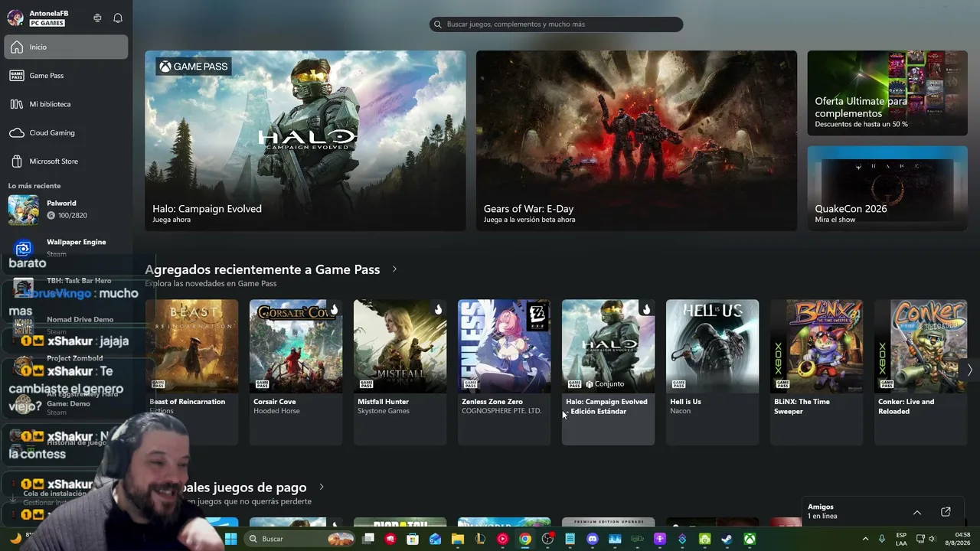Image resolution: width=980 pixels, height=551 pixels.
Task: Click the Xbox app taskbar icon
Action: click(x=750, y=539)
